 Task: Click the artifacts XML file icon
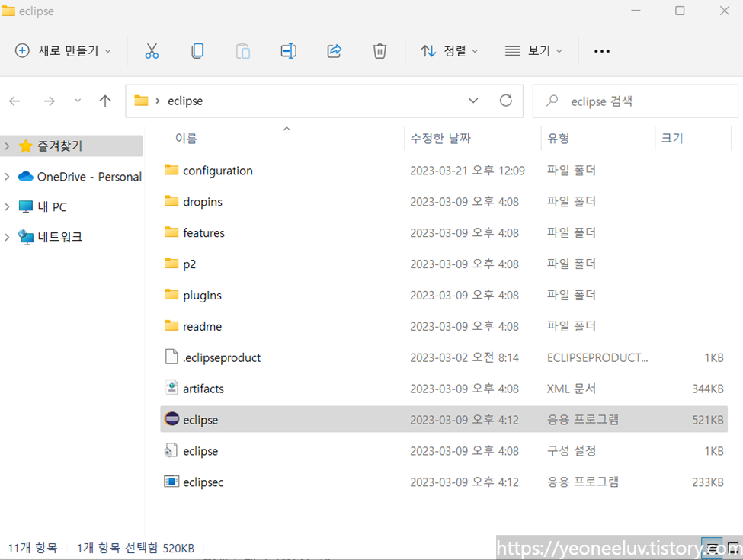(x=171, y=388)
